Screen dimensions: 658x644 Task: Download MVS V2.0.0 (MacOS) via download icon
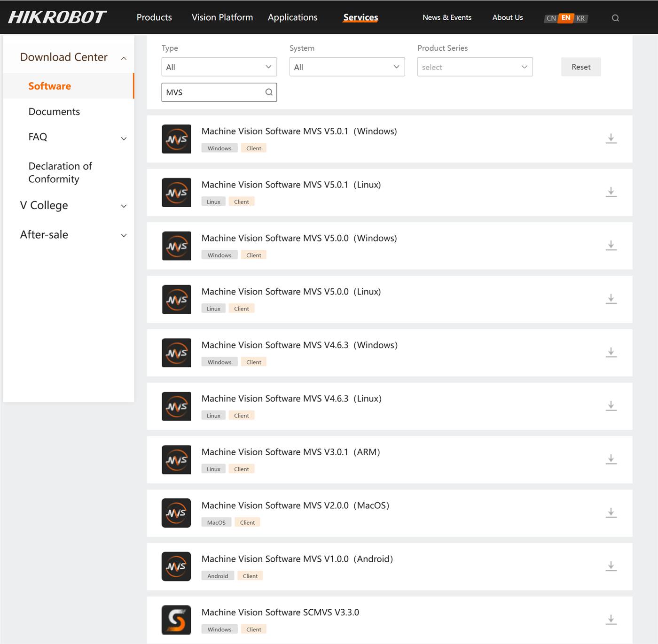[611, 513]
